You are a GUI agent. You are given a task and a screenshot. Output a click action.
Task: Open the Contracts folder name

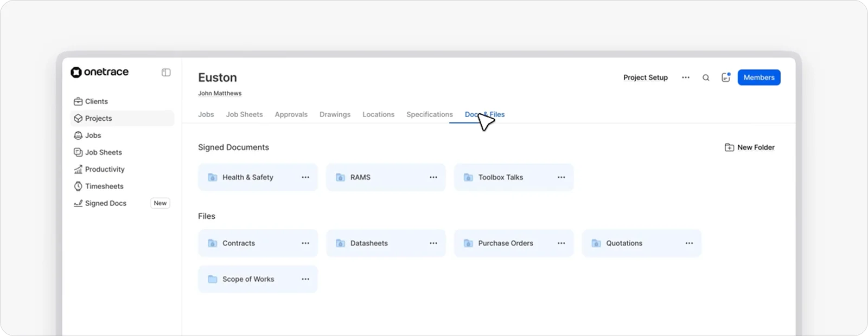pyautogui.click(x=239, y=243)
